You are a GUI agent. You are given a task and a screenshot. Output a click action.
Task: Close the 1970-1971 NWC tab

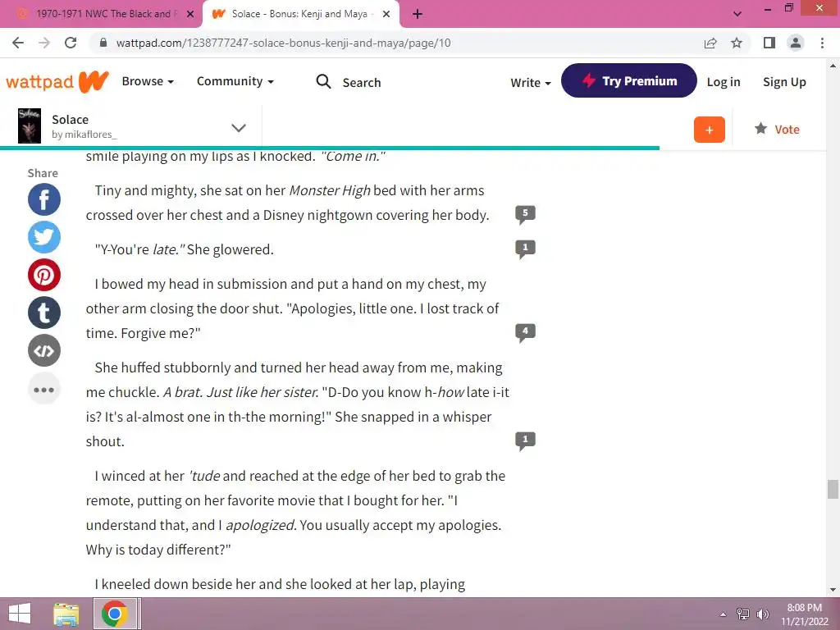click(x=190, y=14)
